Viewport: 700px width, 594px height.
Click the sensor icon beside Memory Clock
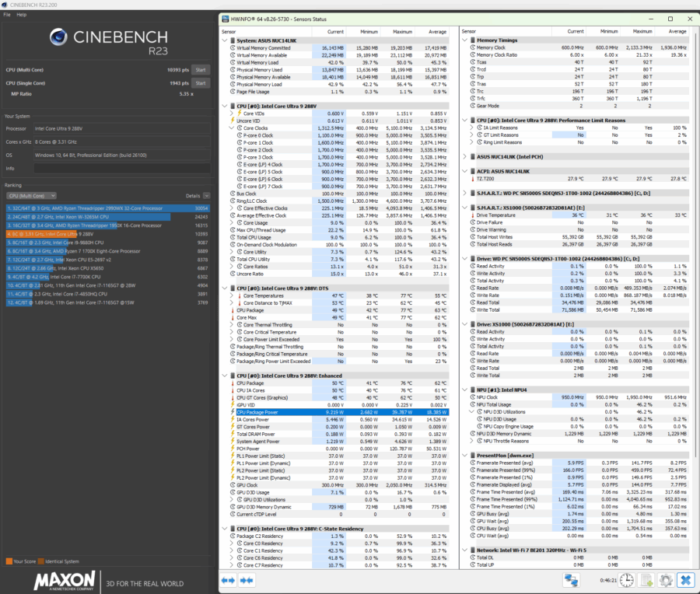(473, 47)
